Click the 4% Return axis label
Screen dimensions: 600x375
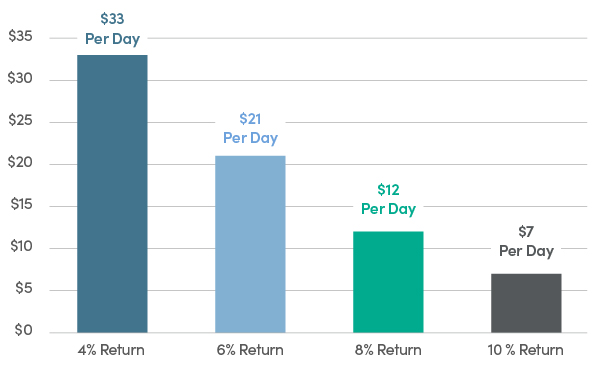(x=111, y=350)
